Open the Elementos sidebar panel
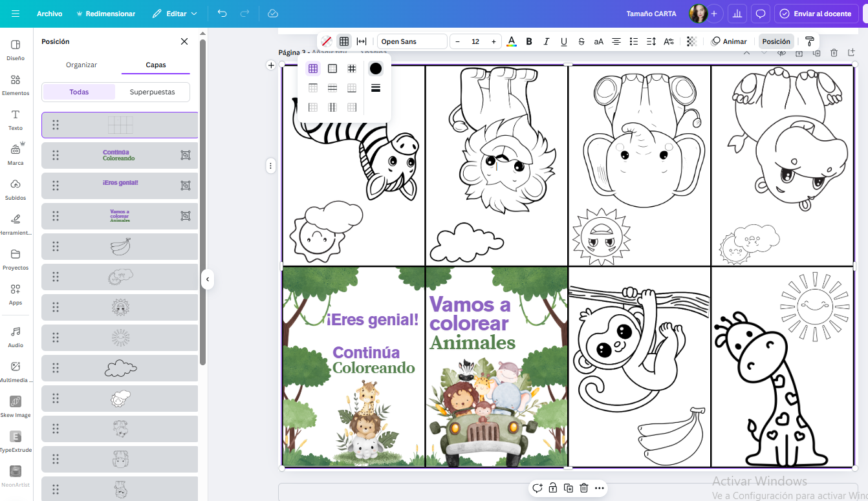The image size is (868, 501). point(16,85)
